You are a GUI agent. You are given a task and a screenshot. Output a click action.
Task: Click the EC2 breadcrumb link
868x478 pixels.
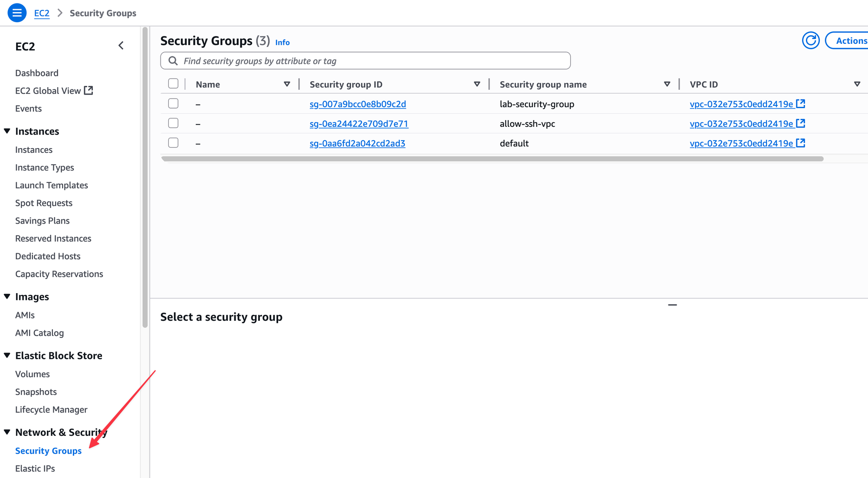(x=42, y=13)
